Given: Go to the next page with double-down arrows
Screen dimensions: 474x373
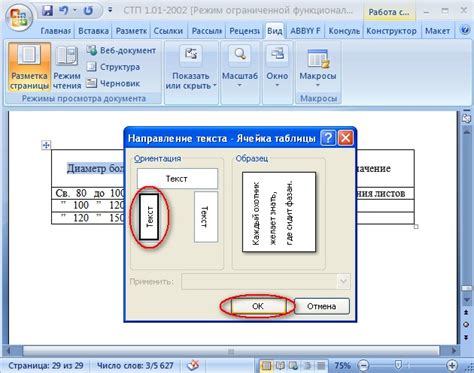Looking at the screenshot, I should tap(466, 337).
